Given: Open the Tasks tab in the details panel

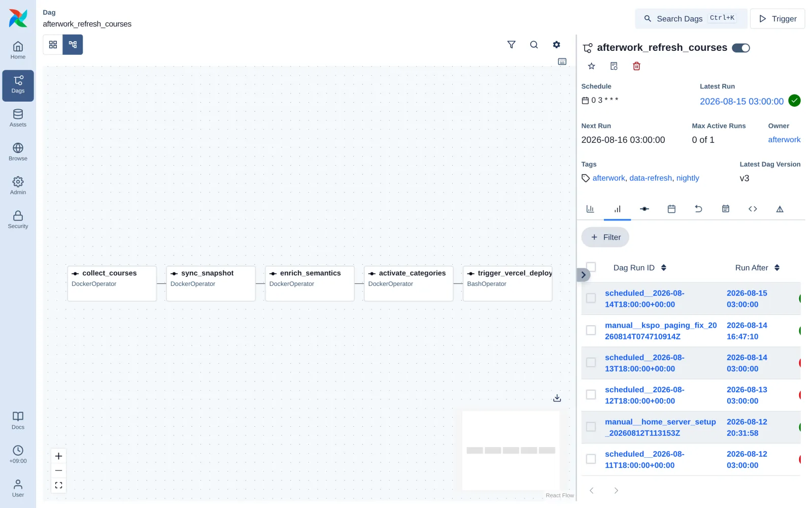Looking at the screenshot, I should [645, 209].
